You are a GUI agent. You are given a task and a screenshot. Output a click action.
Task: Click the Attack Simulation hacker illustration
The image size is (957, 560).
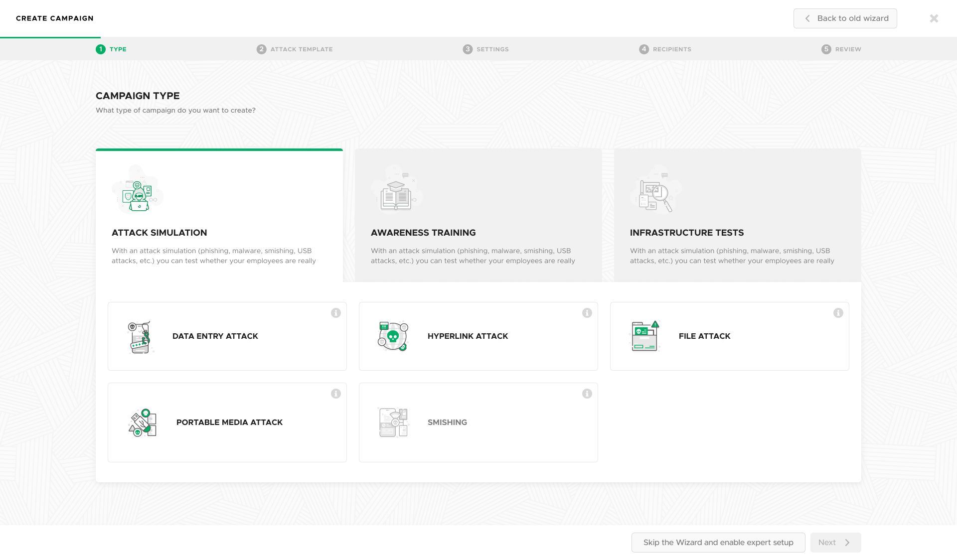[x=138, y=189]
